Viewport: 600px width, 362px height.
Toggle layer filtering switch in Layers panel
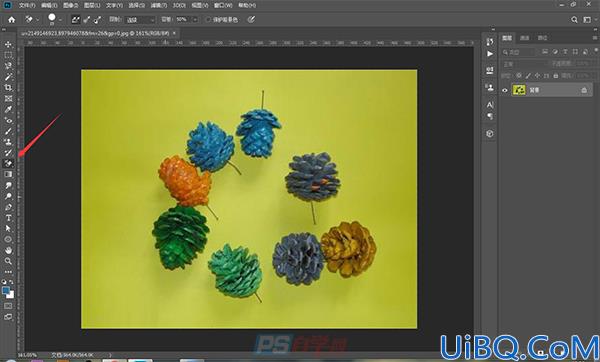pos(596,51)
